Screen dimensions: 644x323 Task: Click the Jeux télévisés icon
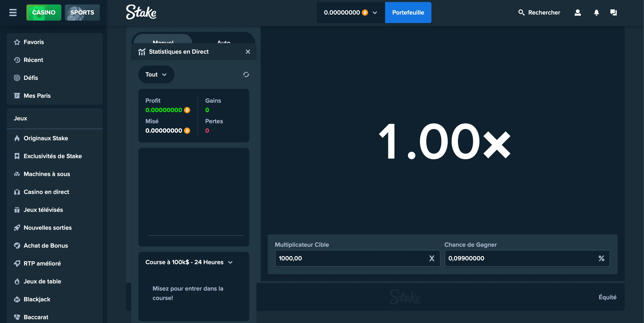pos(17,210)
